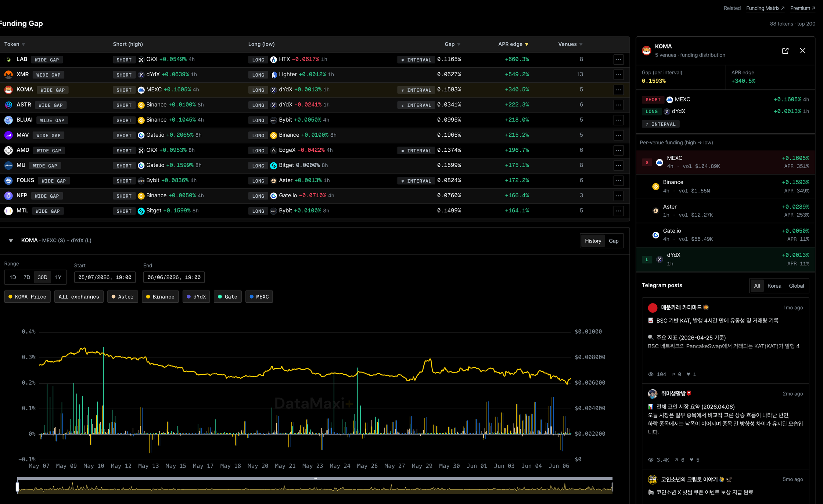Open more options for KOMA row
Viewport: 823px width, 504px height.
click(x=619, y=90)
